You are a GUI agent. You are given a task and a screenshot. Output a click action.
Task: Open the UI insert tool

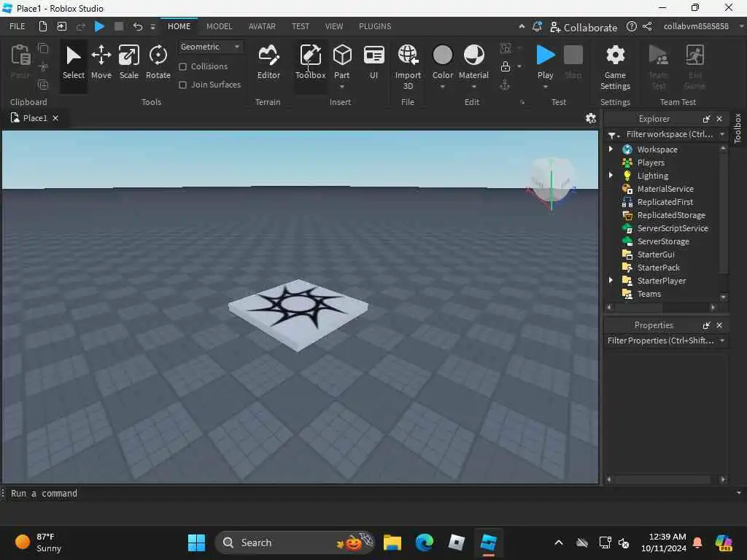(374, 63)
